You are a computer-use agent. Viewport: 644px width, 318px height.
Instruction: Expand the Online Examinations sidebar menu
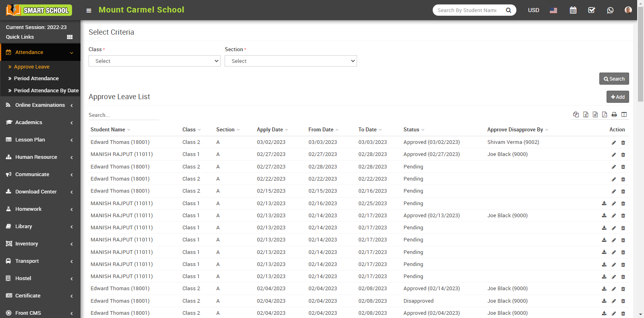click(40, 105)
